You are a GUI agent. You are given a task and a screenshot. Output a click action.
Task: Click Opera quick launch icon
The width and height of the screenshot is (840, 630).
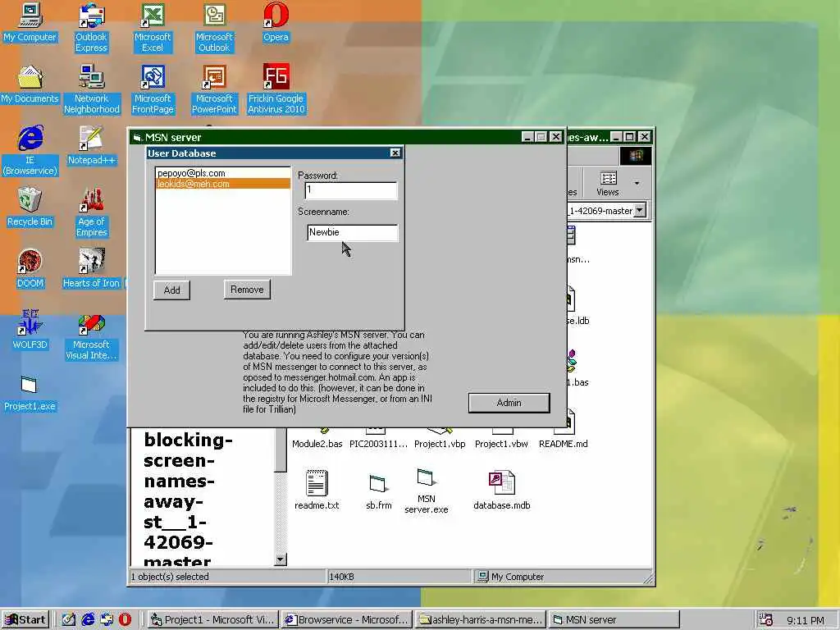125,619
